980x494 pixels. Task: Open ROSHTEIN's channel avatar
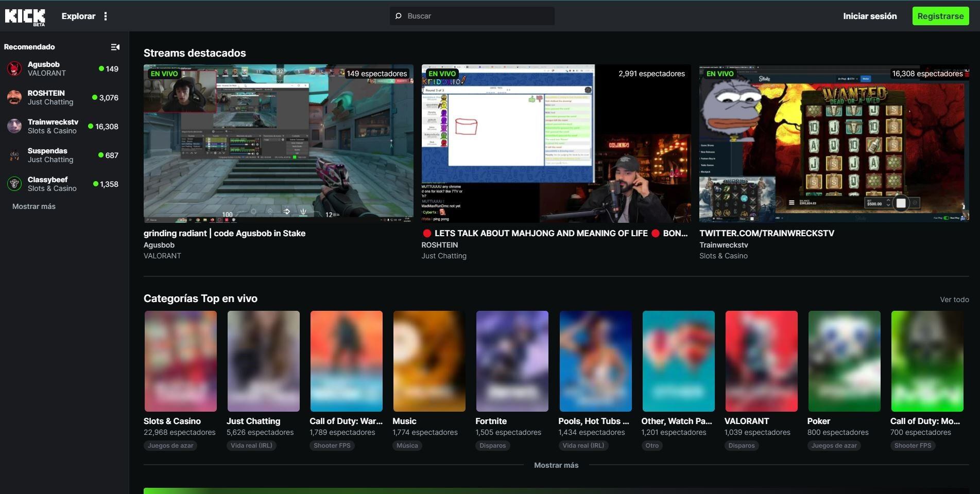tap(14, 98)
